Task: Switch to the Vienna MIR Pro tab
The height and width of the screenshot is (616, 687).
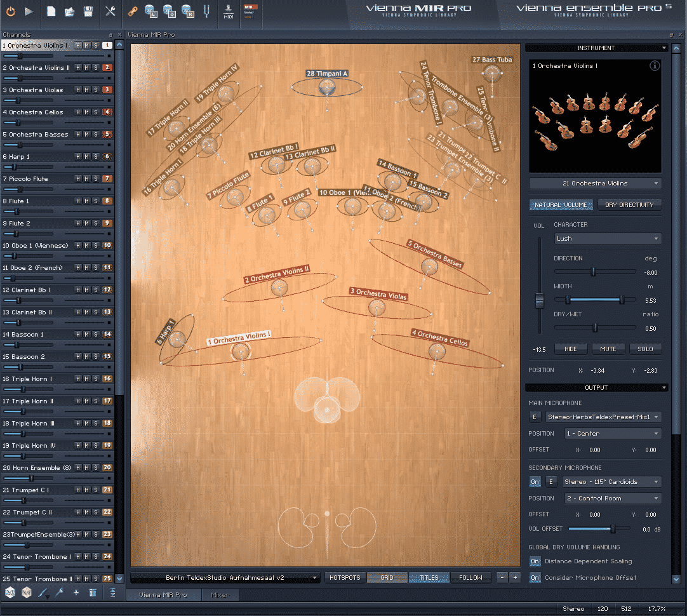Action: tap(163, 595)
